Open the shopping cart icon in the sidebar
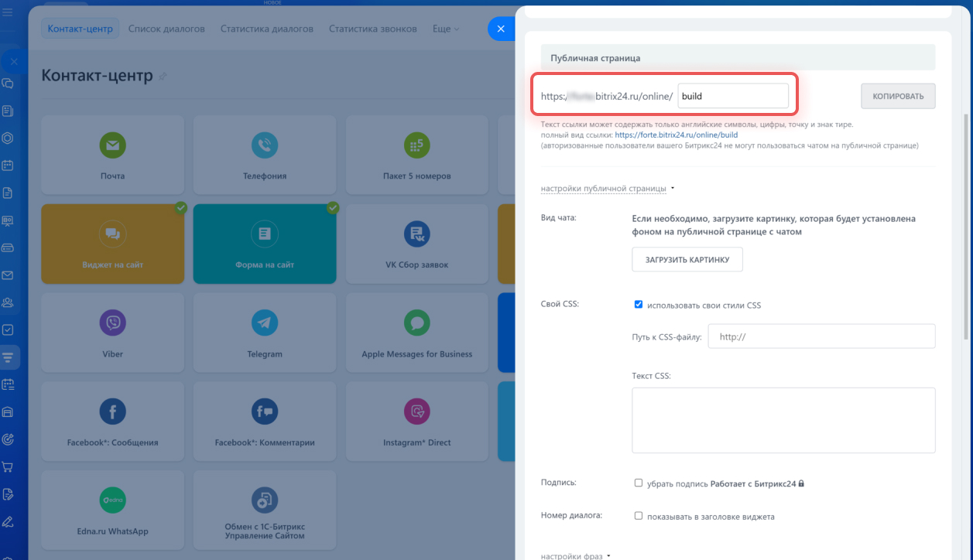 8,466
